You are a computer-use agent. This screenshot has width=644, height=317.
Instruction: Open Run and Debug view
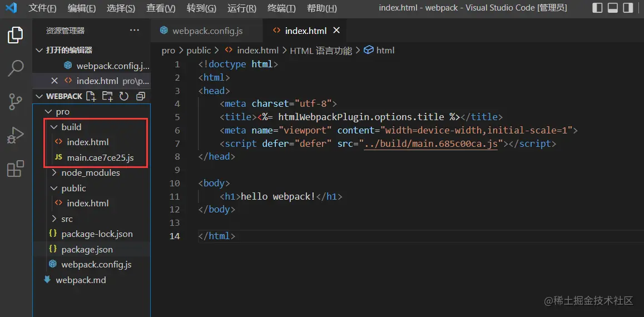point(16,135)
